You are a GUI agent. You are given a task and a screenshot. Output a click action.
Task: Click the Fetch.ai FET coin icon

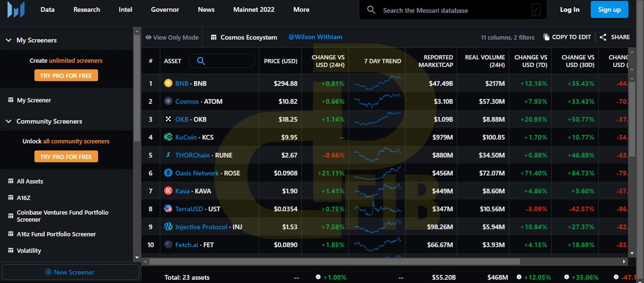[168, 245]
